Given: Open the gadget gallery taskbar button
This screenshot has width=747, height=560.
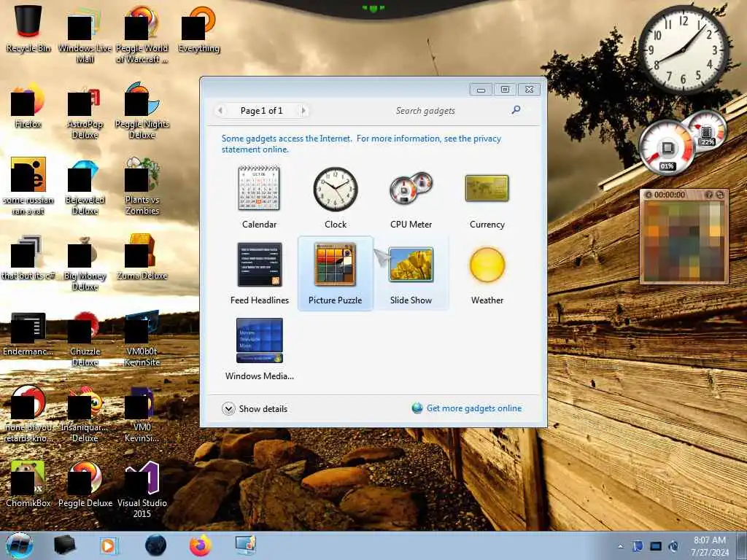Looking at the screenshot, I should coord(246,545).
